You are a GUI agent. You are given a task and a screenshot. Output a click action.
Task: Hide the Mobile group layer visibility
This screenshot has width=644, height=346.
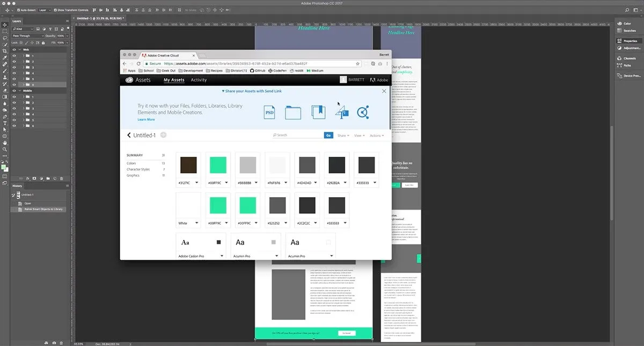pos(14,91)
